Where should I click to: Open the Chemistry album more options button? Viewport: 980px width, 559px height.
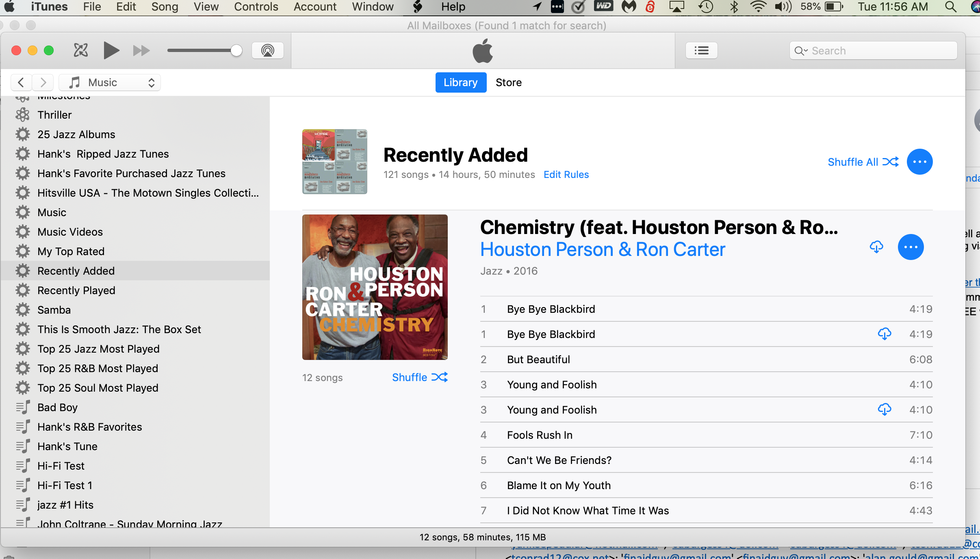click(911, 247)
